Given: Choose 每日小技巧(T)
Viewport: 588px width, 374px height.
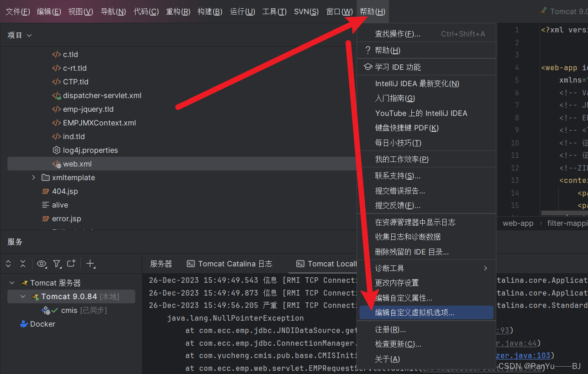Looking at the screenshot, I should [427, 143].
